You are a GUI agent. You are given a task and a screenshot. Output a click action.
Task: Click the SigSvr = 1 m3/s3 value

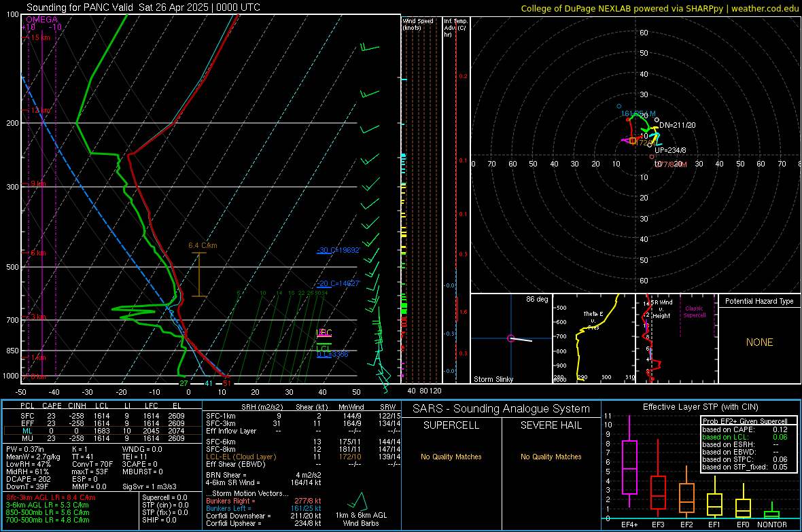(x=150, y=486)
